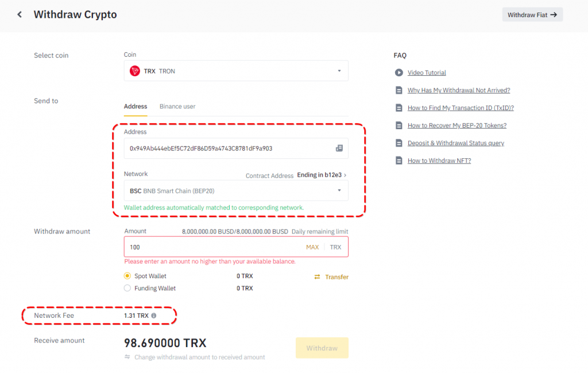Click the Amount input field showing 100

(212, 247)
